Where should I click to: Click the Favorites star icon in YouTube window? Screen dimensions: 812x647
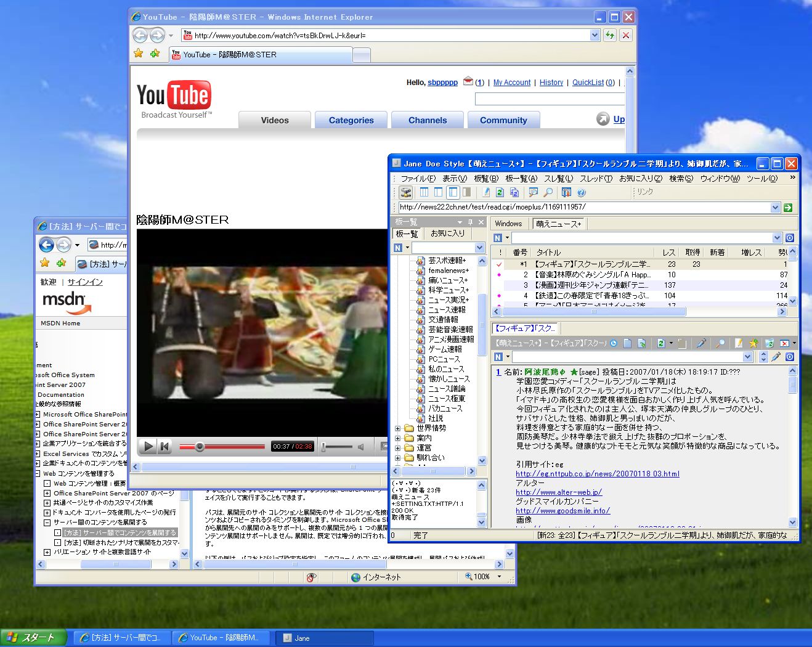point(139,54)
